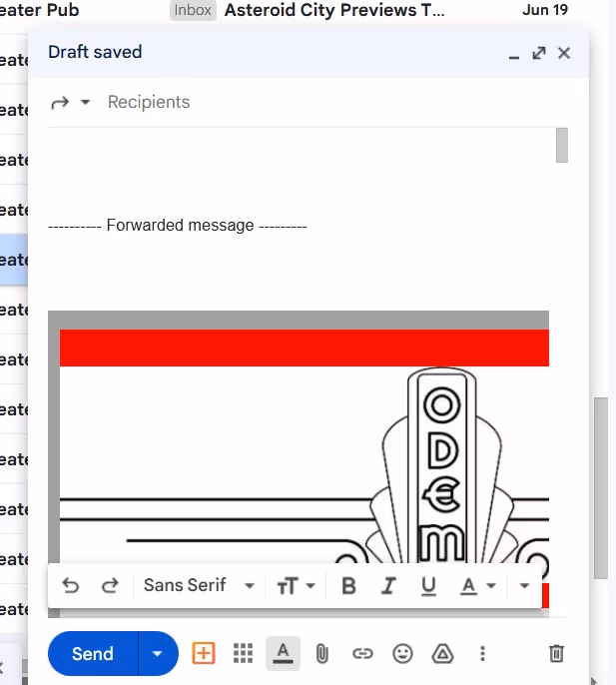Toggle italic formatting
Image resolution: width=616 pixels, height=685 pixels.
pos(388,585)
